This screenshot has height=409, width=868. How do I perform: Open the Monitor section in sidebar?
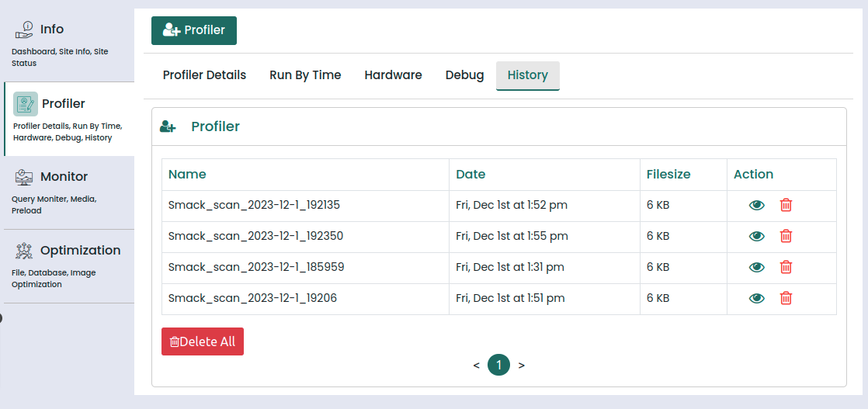pos(68,192)
